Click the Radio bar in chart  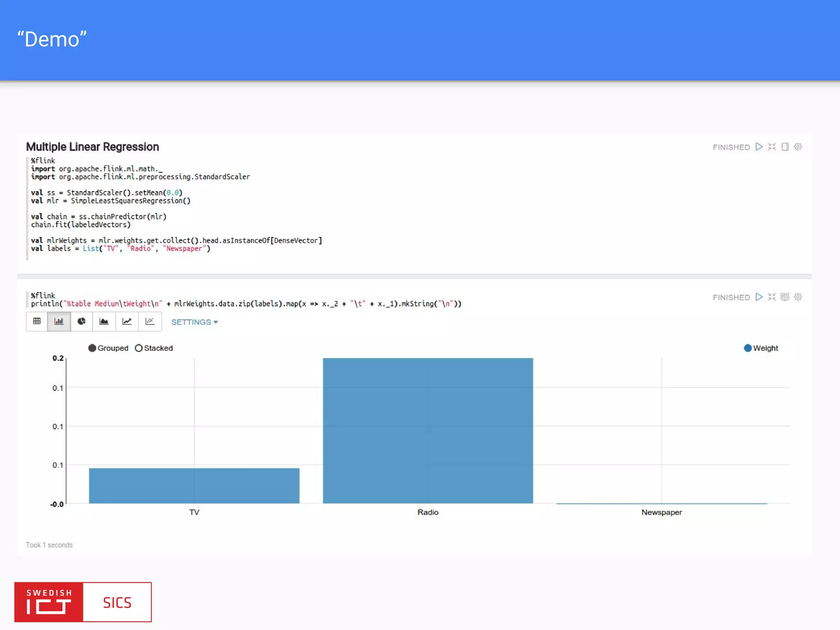click(428, 431)
